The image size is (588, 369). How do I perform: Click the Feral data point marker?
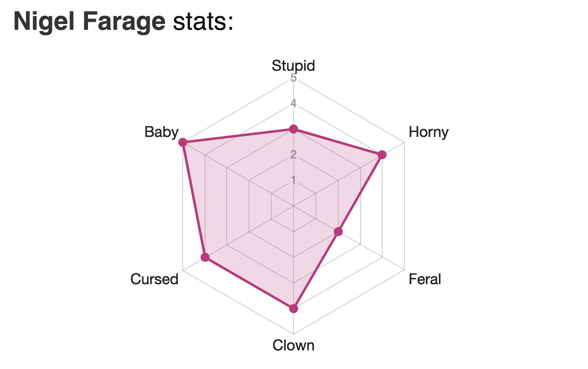click(x=338, y=232)
